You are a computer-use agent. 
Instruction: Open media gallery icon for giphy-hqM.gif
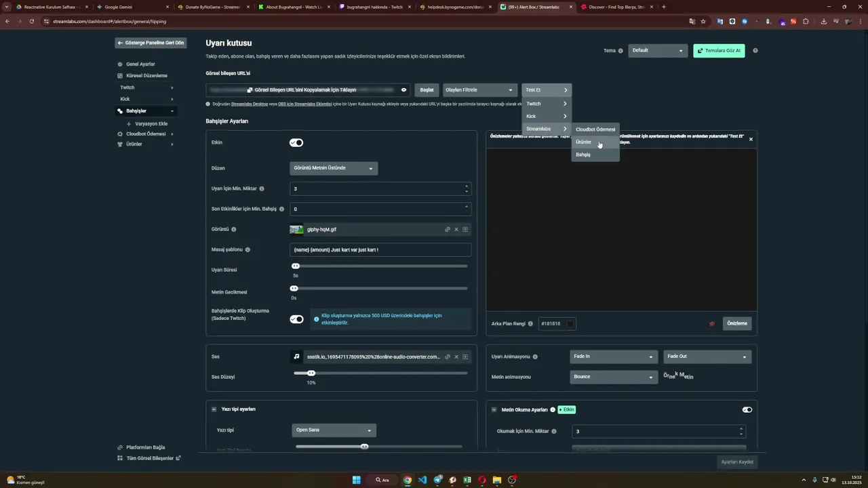[465, 230]
